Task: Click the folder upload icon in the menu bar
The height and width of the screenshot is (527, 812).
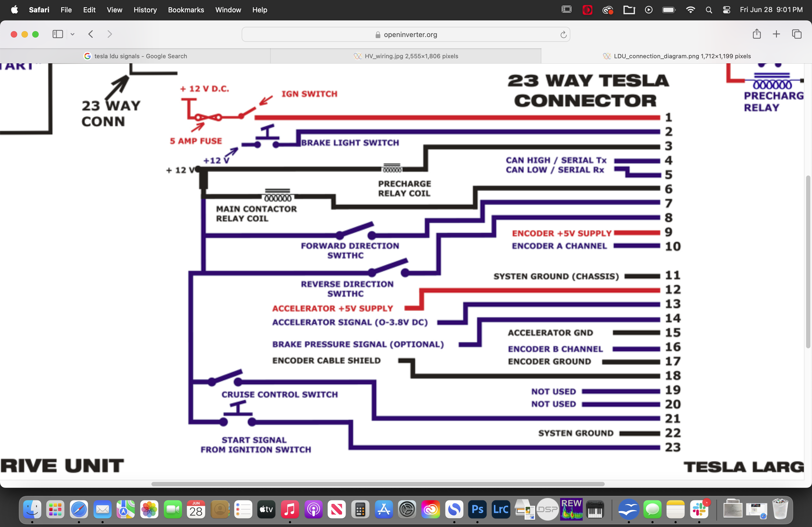Action: pos(629,10)
